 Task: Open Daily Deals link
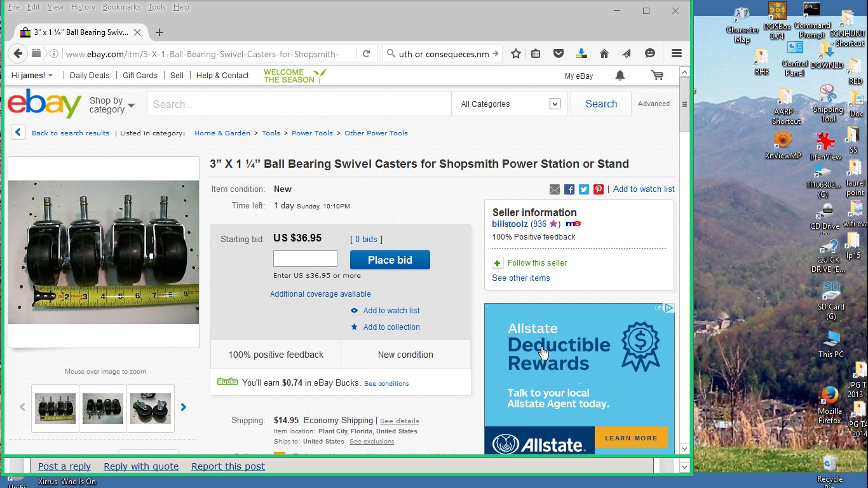[90, 75]
